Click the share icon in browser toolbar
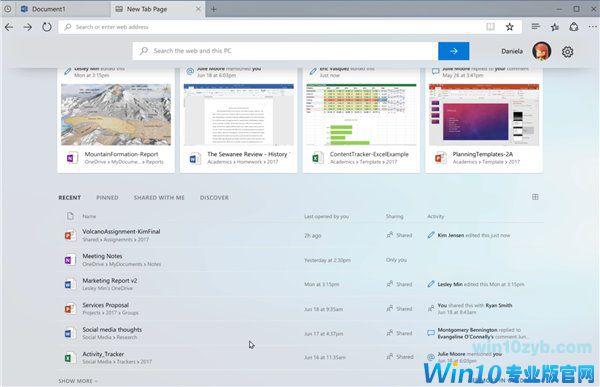 coord(574,27)
